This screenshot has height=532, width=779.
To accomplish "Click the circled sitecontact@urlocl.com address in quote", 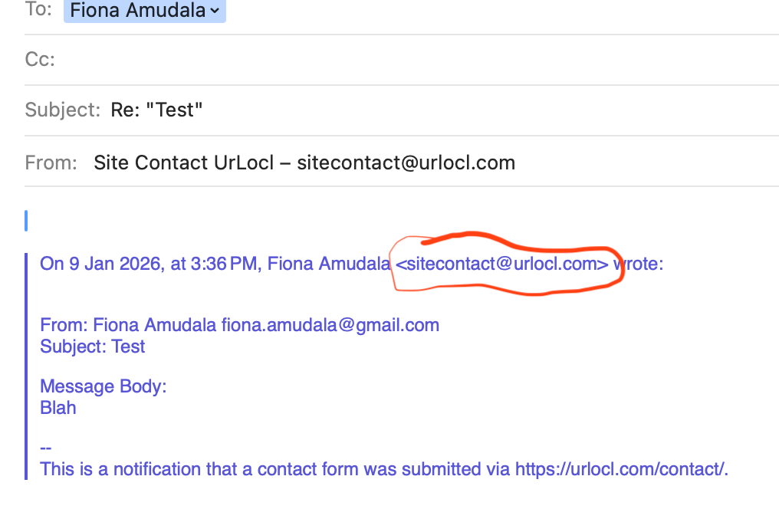I will point(502,264).
